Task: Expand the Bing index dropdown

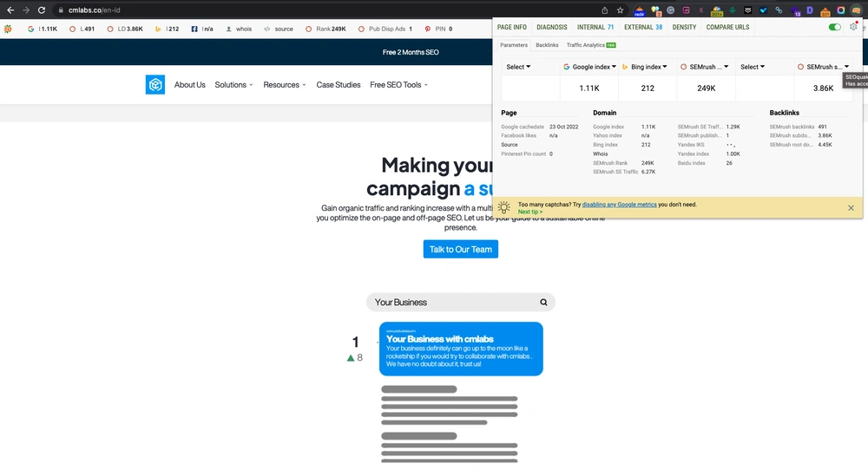Action: tap(645, 67)
